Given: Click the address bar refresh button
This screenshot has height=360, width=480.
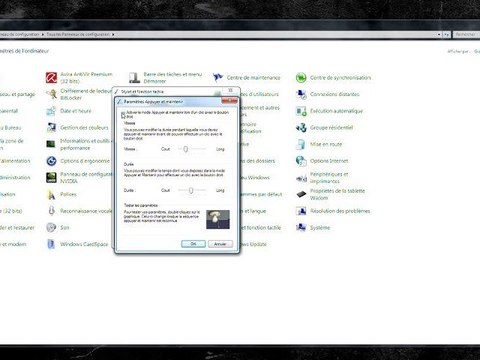Looking at the screenshot, I should point(446,34).
